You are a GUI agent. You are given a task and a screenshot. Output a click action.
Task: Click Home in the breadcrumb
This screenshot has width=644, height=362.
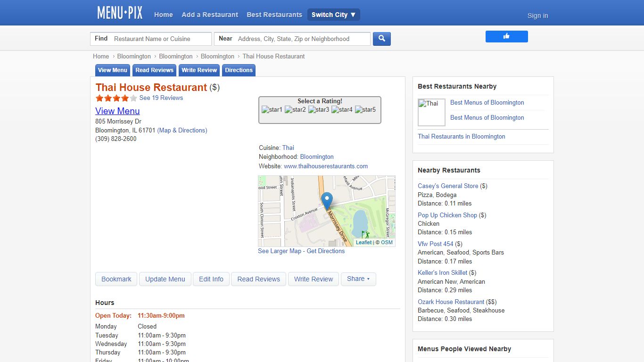click(x=101, y=56)
